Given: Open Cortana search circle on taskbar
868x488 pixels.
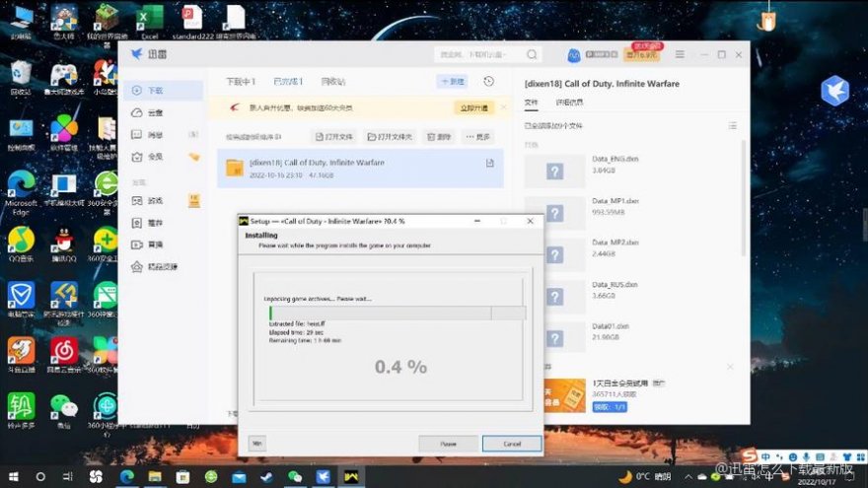Looking at the screenshot, I should pos(40,476).
